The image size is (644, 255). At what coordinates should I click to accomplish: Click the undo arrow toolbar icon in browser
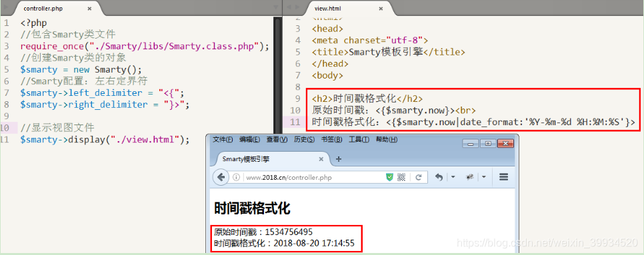(x=439, y=177)
